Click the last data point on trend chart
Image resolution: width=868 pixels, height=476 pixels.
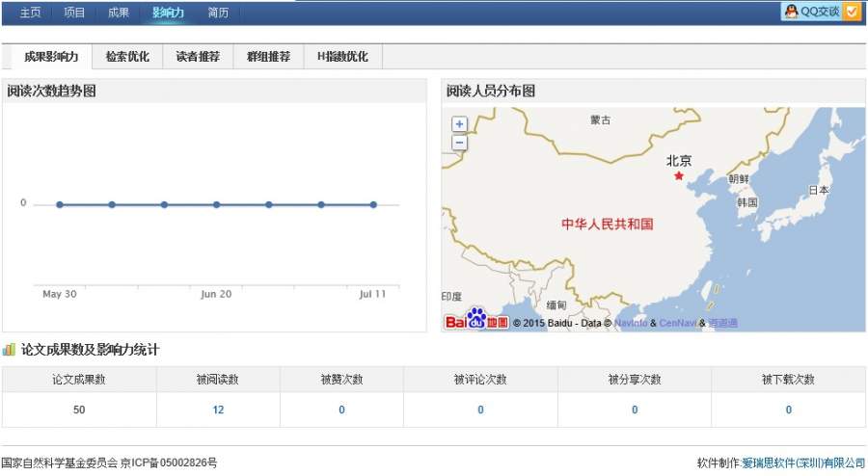pos(373,204)
